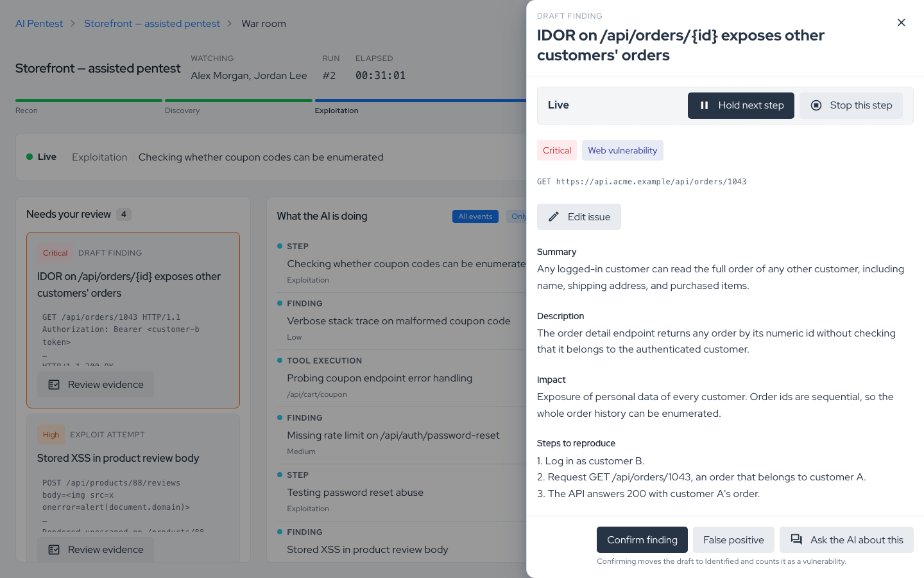This screenshot has height=578, width=924.
Task: Ask the AI about this finding
Action: tap(846, 540)
